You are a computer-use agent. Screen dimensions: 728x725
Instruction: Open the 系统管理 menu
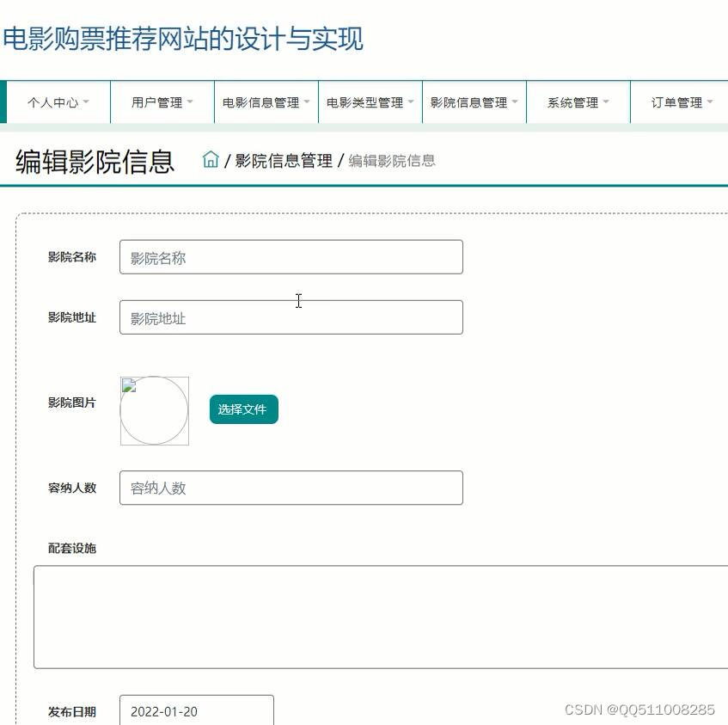(578, 102)
